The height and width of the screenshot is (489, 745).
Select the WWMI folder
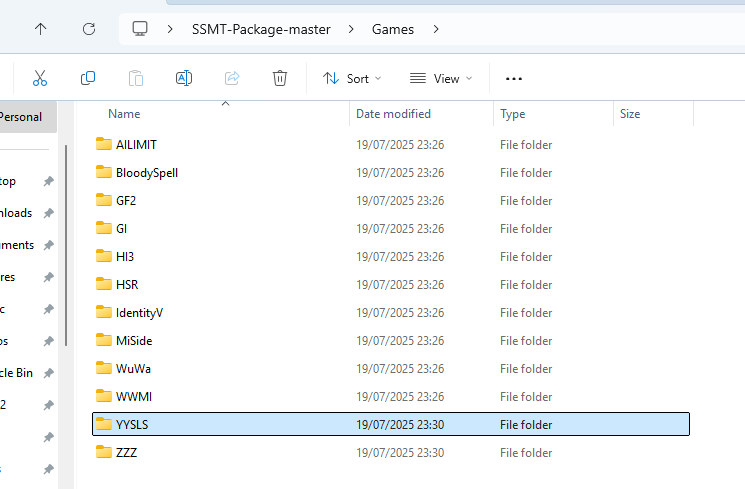click(391, 397)
